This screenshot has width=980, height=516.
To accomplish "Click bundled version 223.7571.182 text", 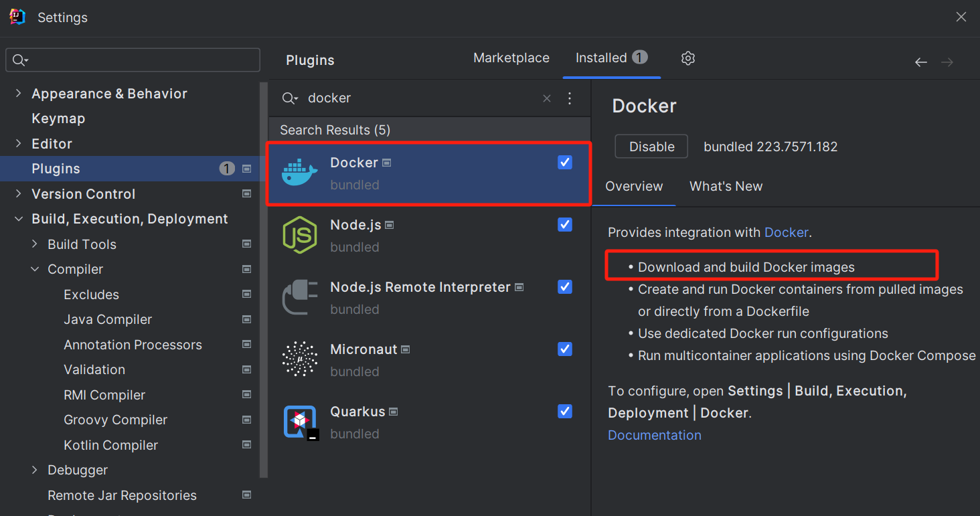I will click(x=770, y=147).
